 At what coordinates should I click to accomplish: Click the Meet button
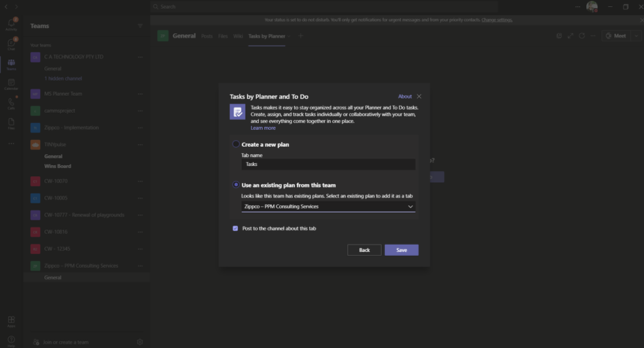(x=616, y=36)
